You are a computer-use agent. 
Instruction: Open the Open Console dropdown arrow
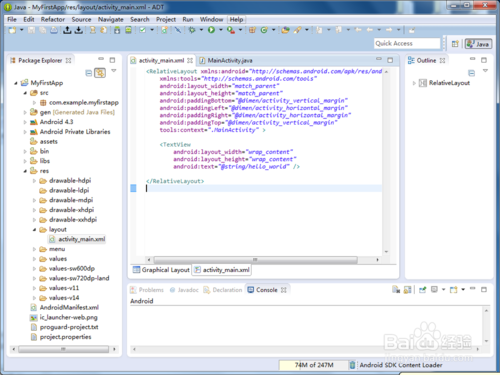pyautogui.click(x=463, y=290)
